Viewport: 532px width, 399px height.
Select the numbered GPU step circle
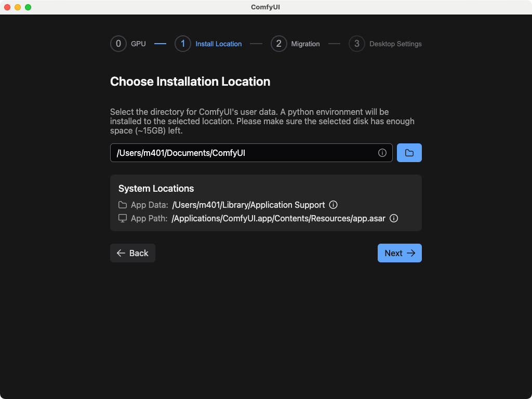pyautogui.click(x=118, y=44)
